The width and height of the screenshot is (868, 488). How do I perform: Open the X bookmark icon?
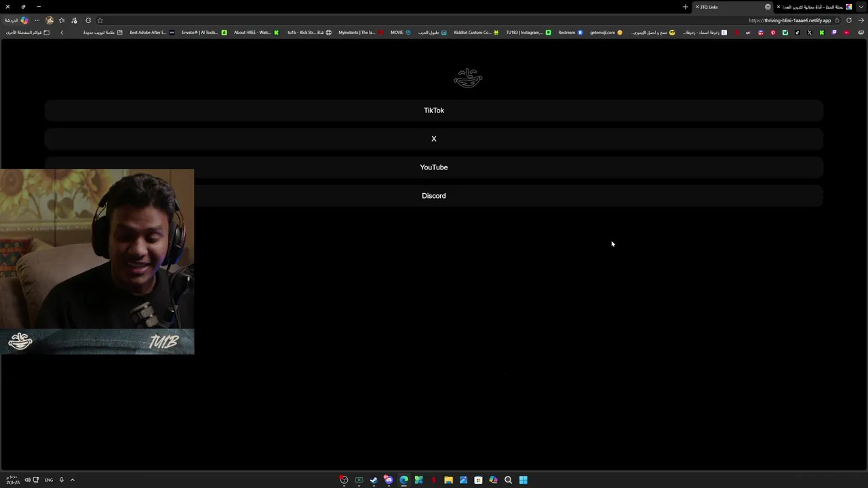click(x=809, y=33)
